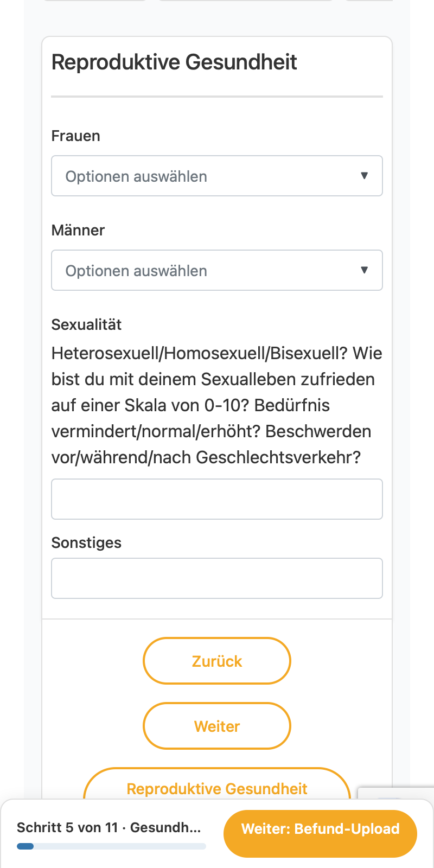Image resolution: width=434 pixels, height=868 pixels.
Task: Click the outlined Weiter button
Action: pos(217,726)
